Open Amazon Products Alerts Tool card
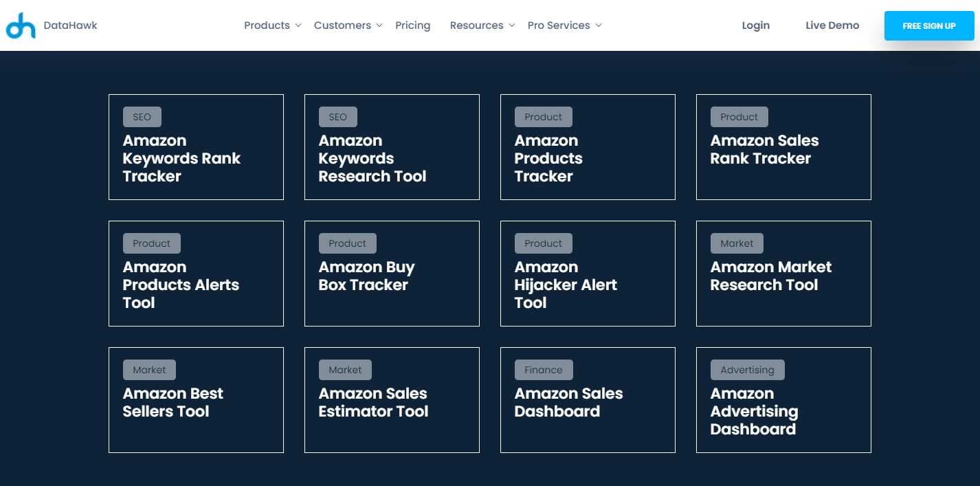This screenshot has width=980, height=486. click(x=196, y=274)
